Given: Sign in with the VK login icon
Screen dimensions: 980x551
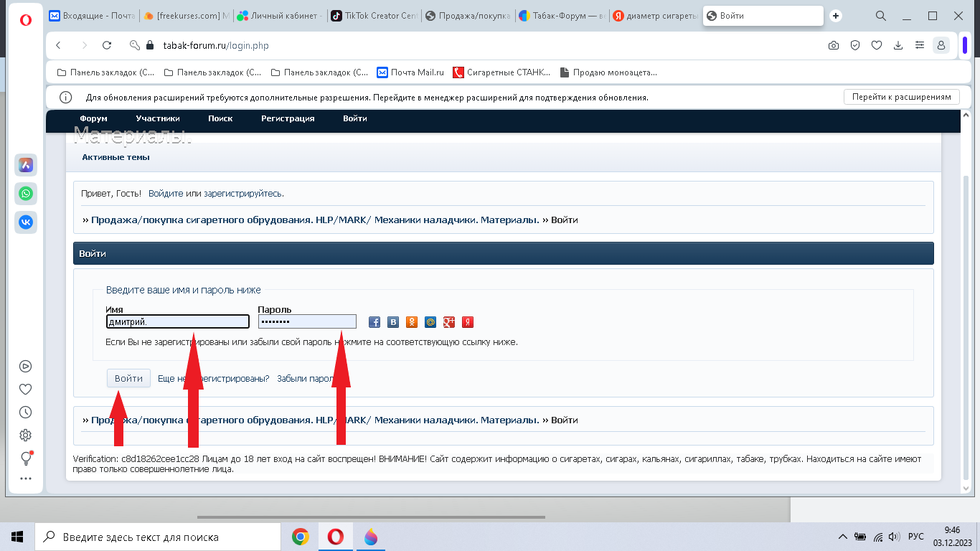Looking at the screenshot, I should coord(392,321).
